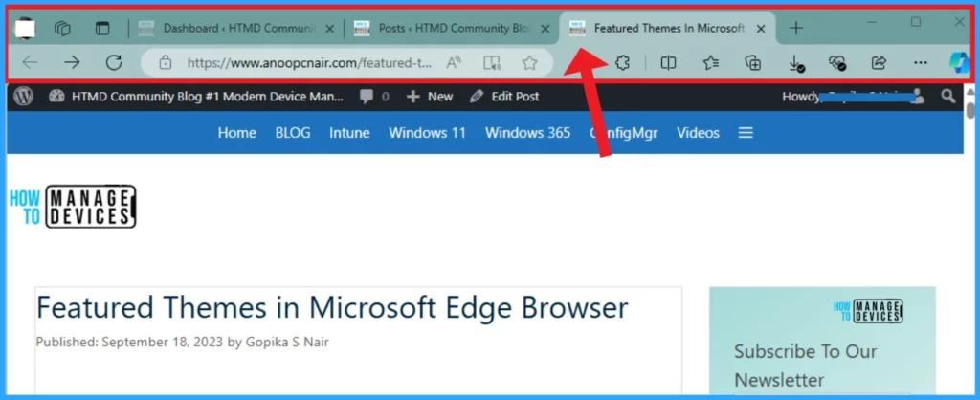Image resolution: width=980 pixels, height=400 pixels.
Task: Open the Copilot sidebar icon
Action: (x=959, y=62)
